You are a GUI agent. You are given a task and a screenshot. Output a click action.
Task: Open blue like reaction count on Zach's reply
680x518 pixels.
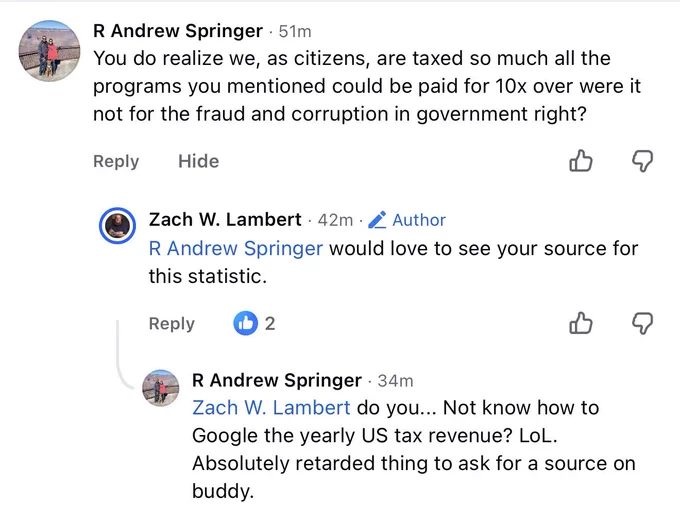254,323
